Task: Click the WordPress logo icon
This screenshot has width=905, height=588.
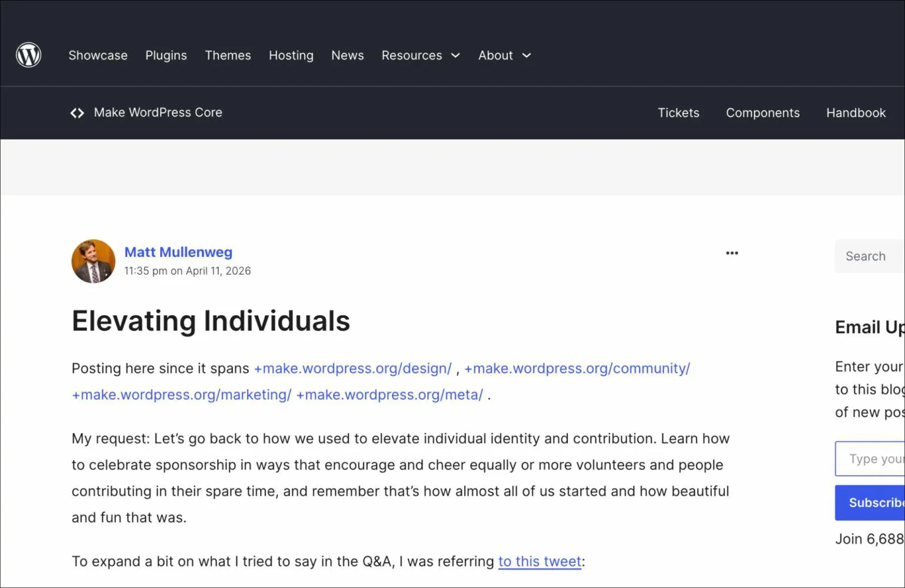Action: pos(28,55)
